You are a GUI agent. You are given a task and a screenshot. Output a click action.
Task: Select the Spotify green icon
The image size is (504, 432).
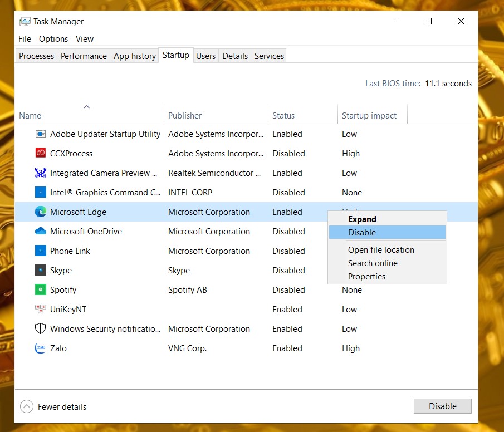point(41,289)
